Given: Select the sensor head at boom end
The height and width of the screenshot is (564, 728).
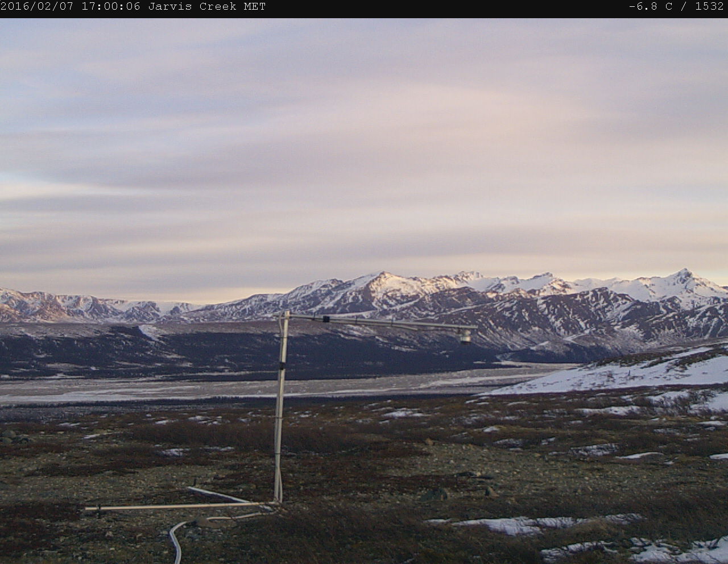Looking at the screenshot, I should tap(466, 337).
